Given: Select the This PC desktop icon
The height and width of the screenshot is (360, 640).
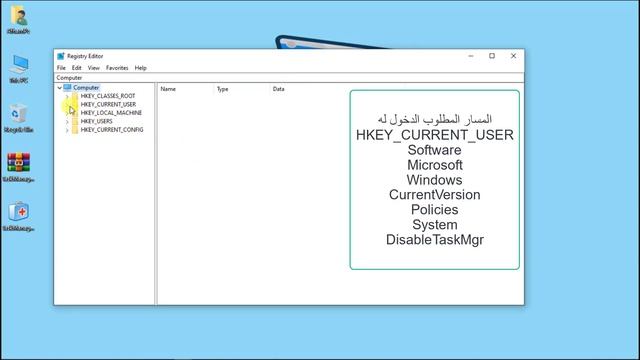Looking at the screenshot, I should coord(19,69).
